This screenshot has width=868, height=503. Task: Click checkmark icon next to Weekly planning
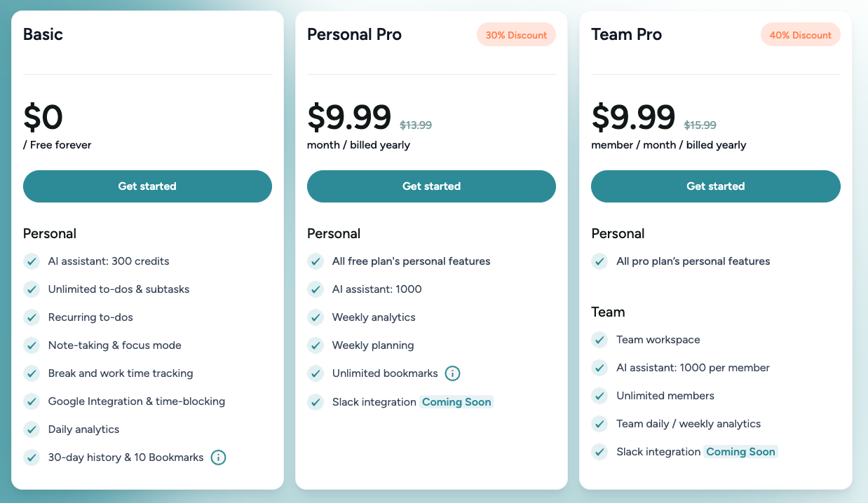pyautogui.click(x=316, y=345)
